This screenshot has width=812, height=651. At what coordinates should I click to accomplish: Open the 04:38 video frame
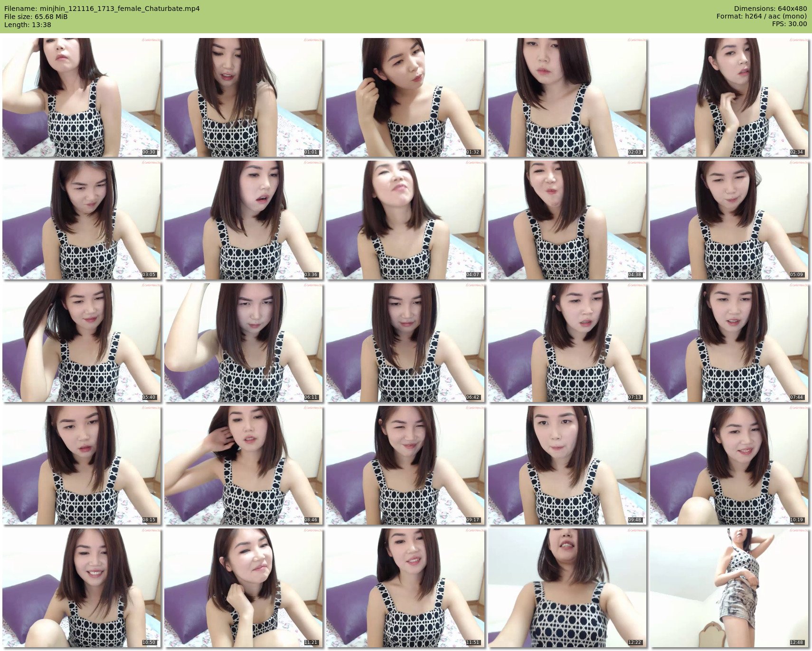click(x=567, y=220)
